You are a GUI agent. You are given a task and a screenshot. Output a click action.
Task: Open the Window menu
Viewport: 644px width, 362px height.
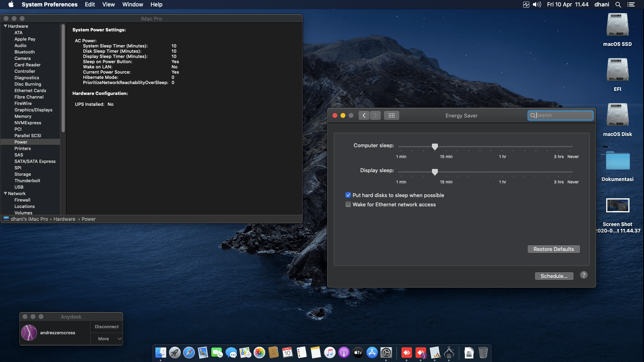coord(132,4)
